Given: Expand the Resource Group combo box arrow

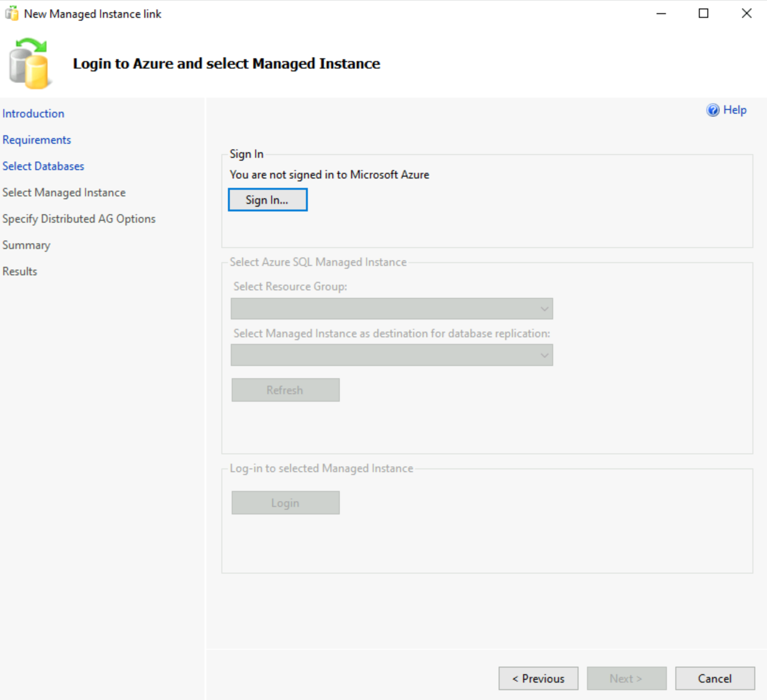Looking at the screenshot, I should click(544, 309).
